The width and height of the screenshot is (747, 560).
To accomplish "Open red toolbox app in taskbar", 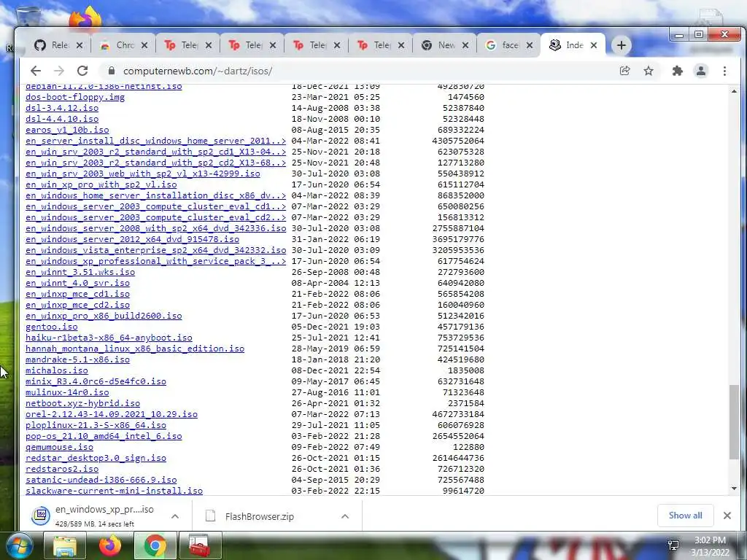I will [200, 546].
